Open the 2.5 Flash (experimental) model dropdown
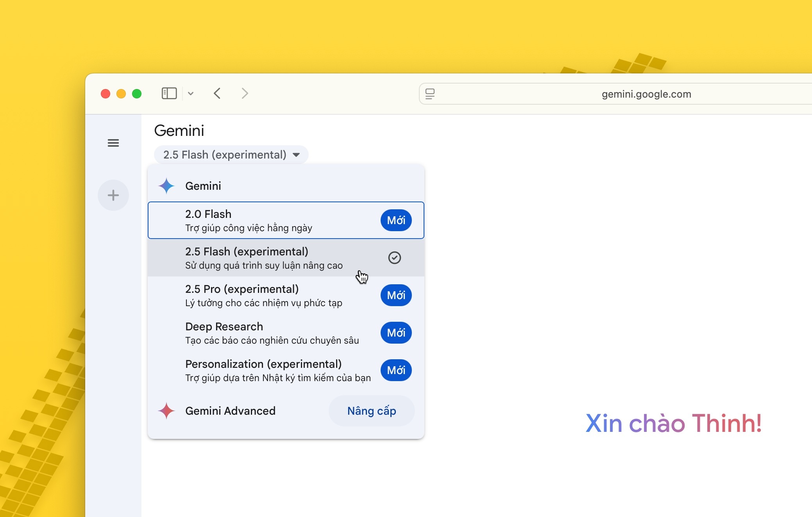The height and width of the screenshot is (517, 812). click(231, 155)
